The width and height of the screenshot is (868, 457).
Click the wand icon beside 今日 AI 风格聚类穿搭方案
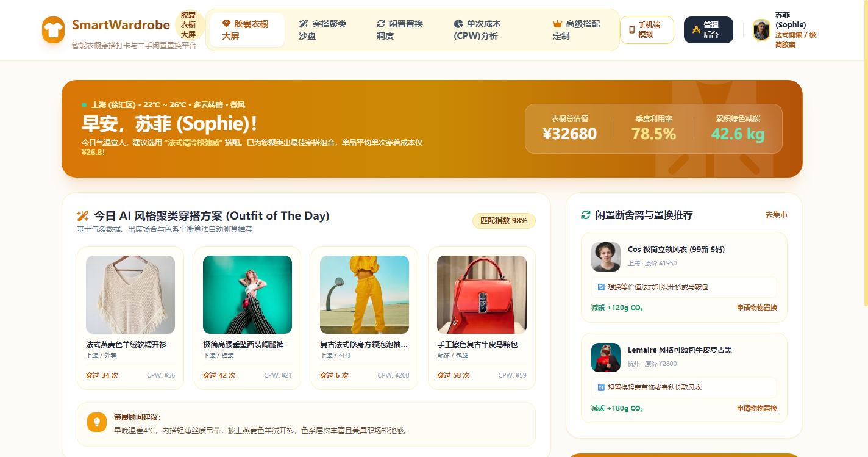pyautogui.click(x=83, y=215)
